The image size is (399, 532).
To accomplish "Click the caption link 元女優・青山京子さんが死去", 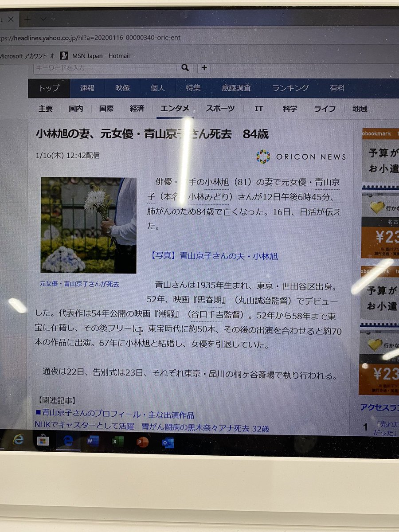I will tap(79, 283).
